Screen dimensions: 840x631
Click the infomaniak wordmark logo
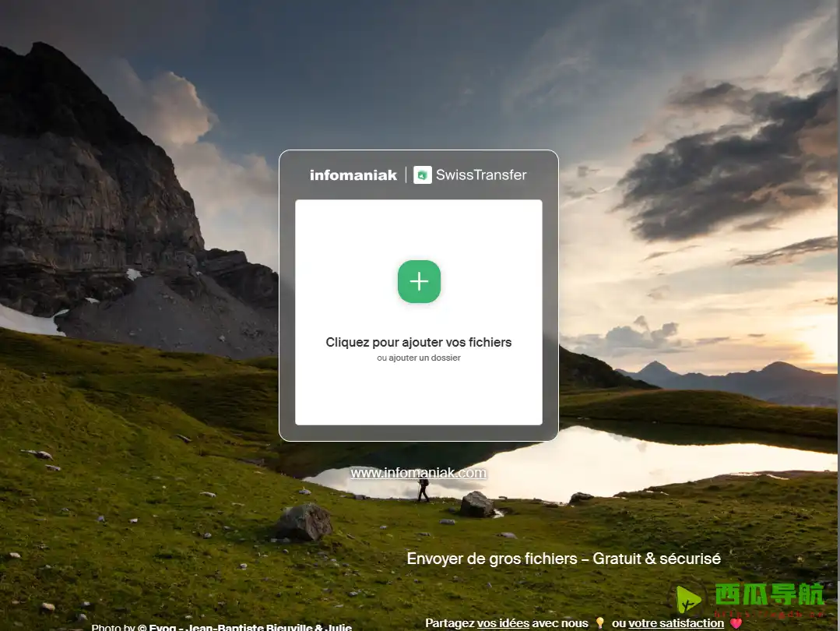(353, 174)
